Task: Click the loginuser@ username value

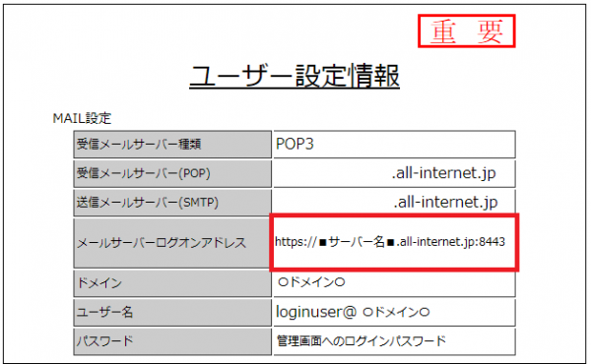Action: (x=316, y=312)
